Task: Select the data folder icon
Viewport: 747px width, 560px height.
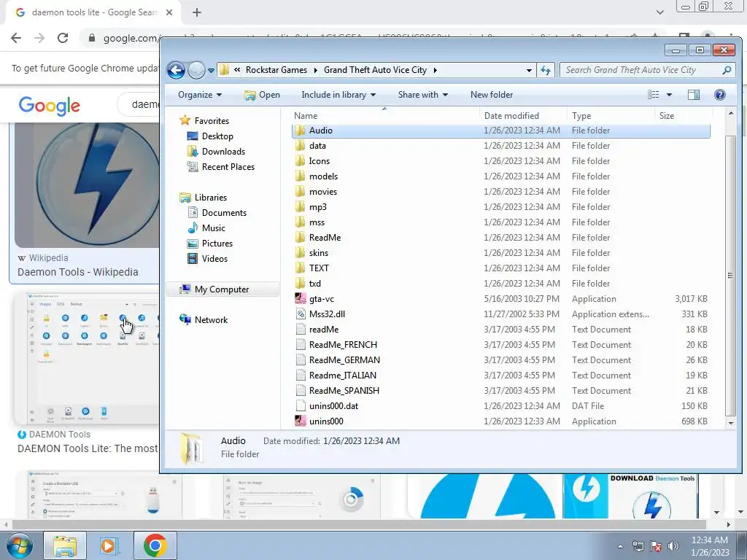Action: [x=300, y=146]
